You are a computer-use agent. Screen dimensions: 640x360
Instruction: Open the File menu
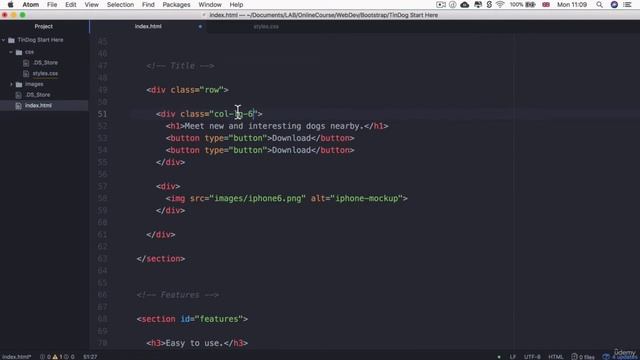pyautogui.click(x=52, y=4)
